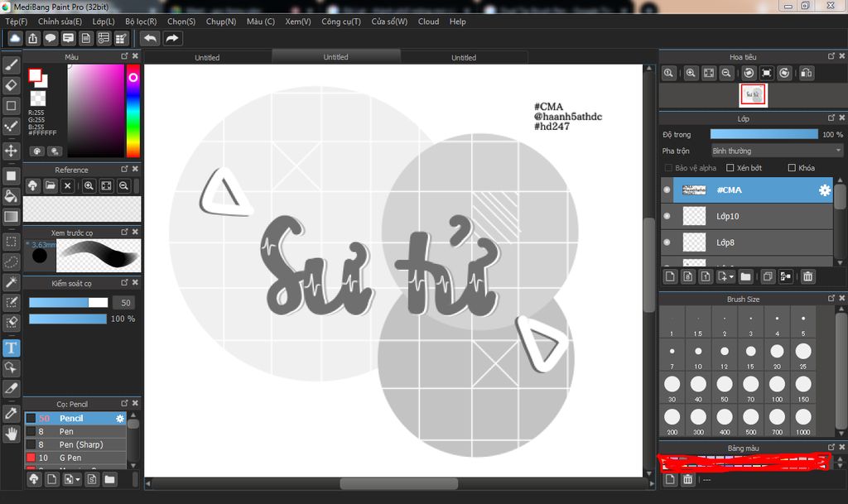Select the Eyedropper tool
Image resolution: width=848 pixels, height=504 pixels.
click(x=12, y=413)
